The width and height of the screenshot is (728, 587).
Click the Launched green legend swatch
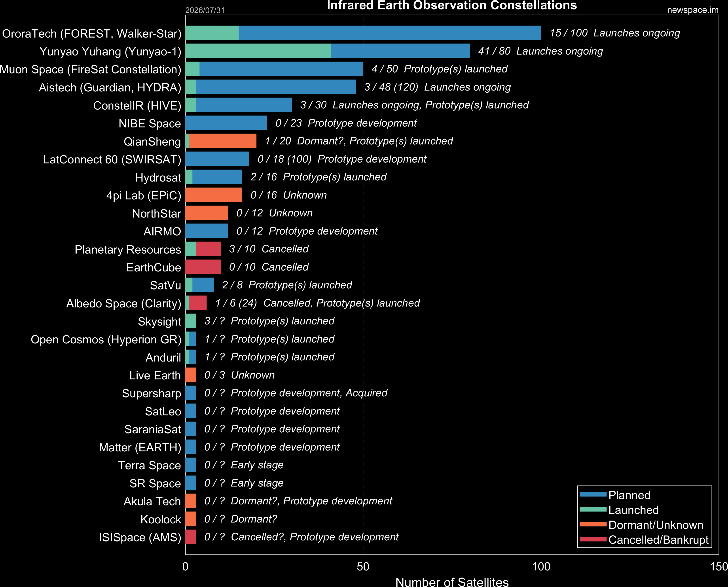pyautogui.click(x=593, y=509)
